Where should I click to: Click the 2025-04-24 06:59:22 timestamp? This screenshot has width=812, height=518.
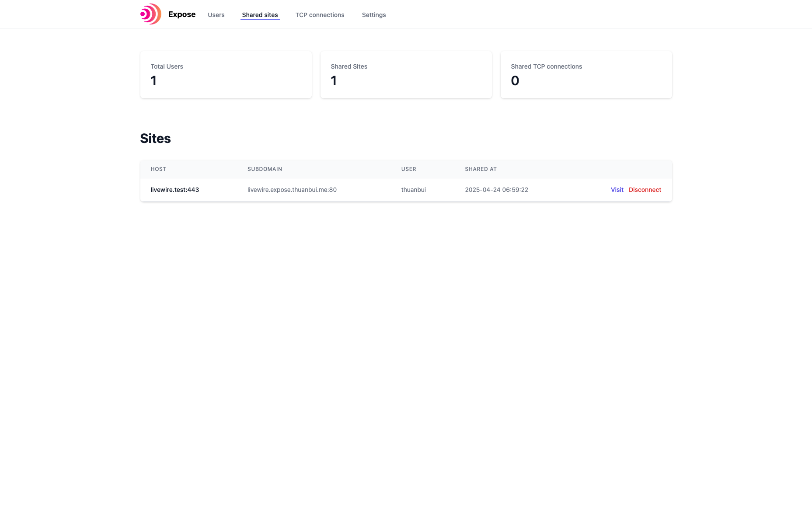(496, 190)
